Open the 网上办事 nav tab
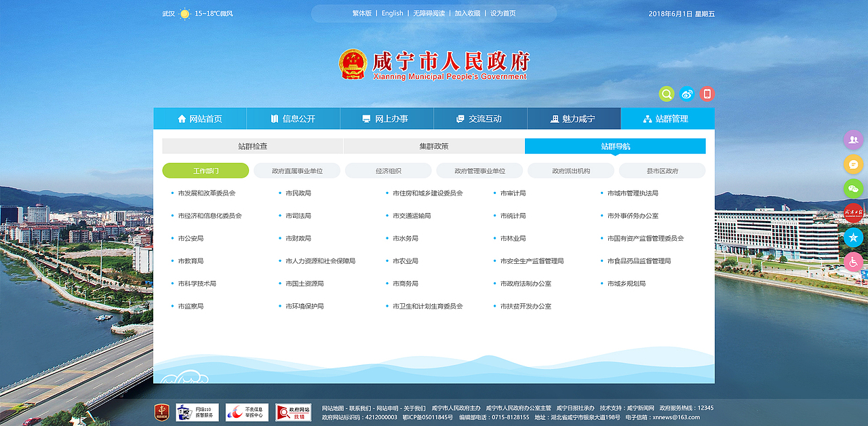Screen dimensions: 868x426 tap(387, 119)
